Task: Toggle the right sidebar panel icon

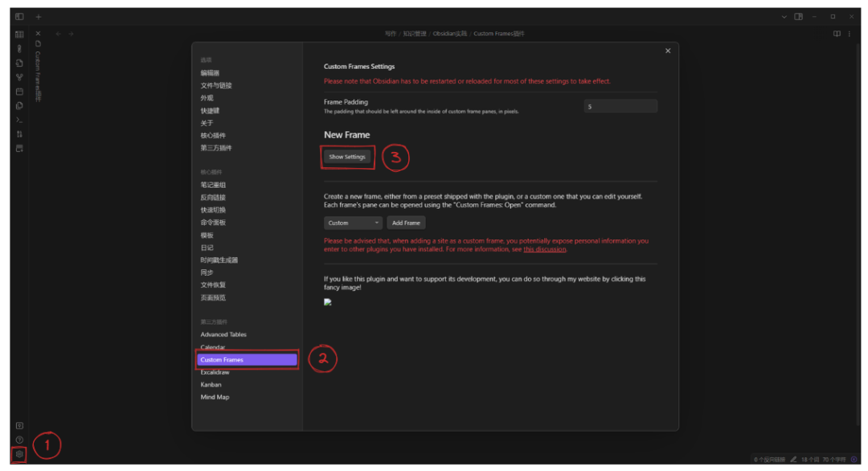Action: [x=798, y=17]
